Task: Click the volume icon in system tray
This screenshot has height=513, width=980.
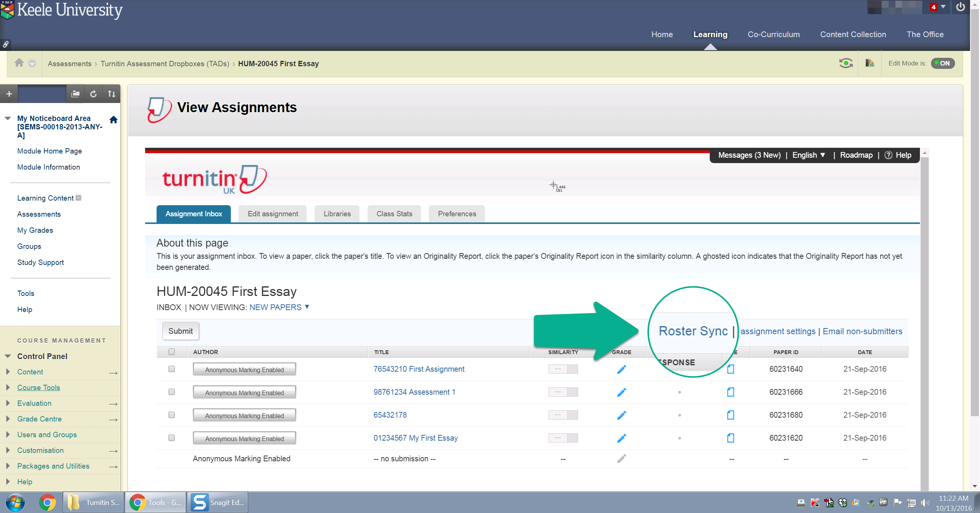Action: pyautogui.click(x=926, y=503)
